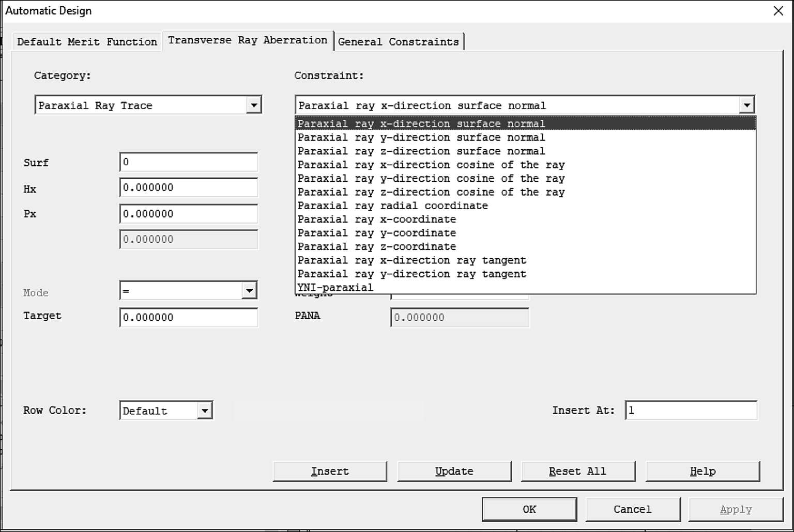Close the Automatic Design dialog window
794x532 pixels.
[x=778, y=11]
